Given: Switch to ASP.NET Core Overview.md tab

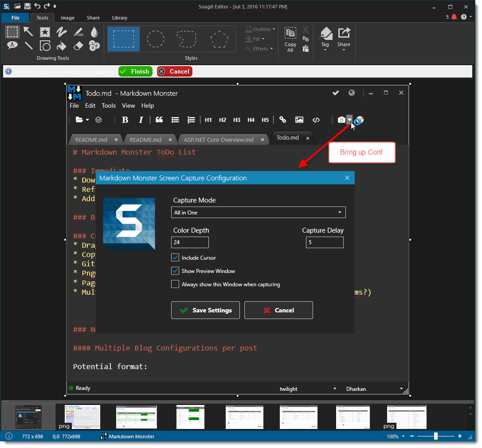Looking at the screenshot, I should 219,140.
